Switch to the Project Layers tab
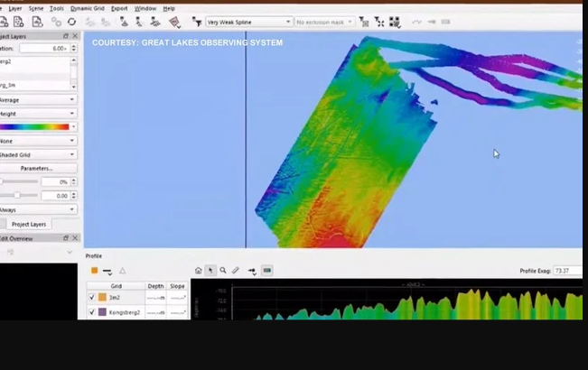 click(x=29, y=224)
